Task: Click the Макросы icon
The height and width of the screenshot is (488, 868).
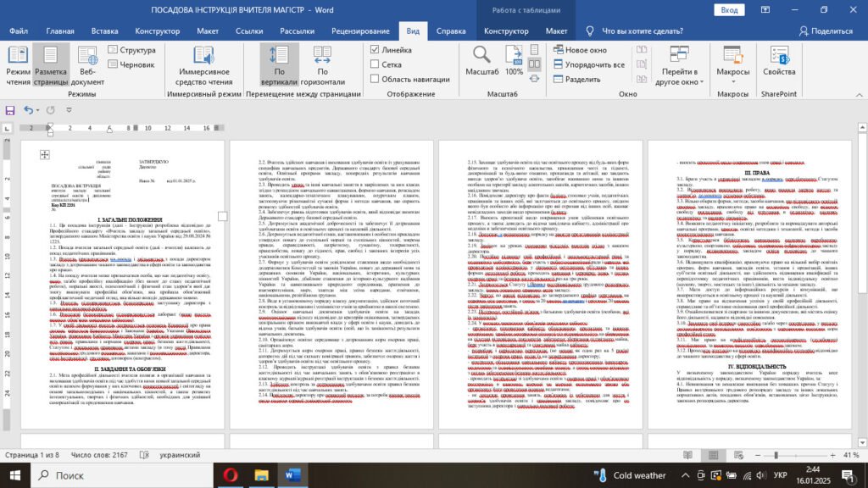Action: click(x=733, y=56)
